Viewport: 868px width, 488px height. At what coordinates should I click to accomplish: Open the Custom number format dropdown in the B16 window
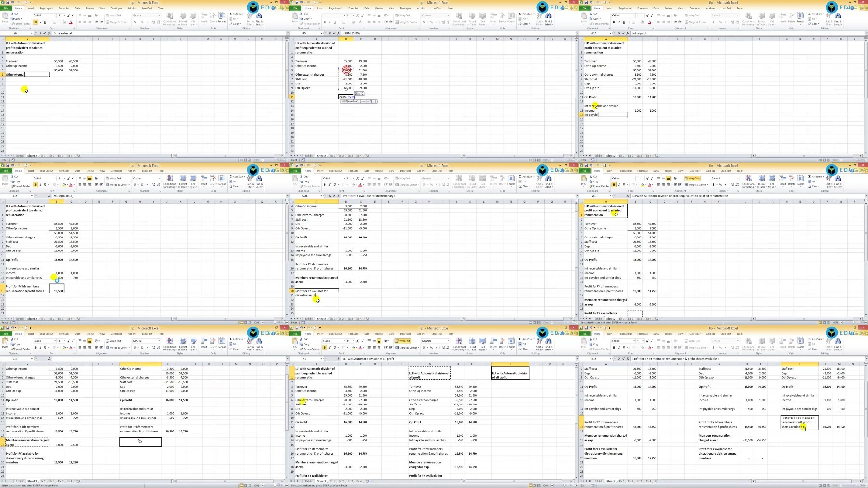(x=159, y=178)
